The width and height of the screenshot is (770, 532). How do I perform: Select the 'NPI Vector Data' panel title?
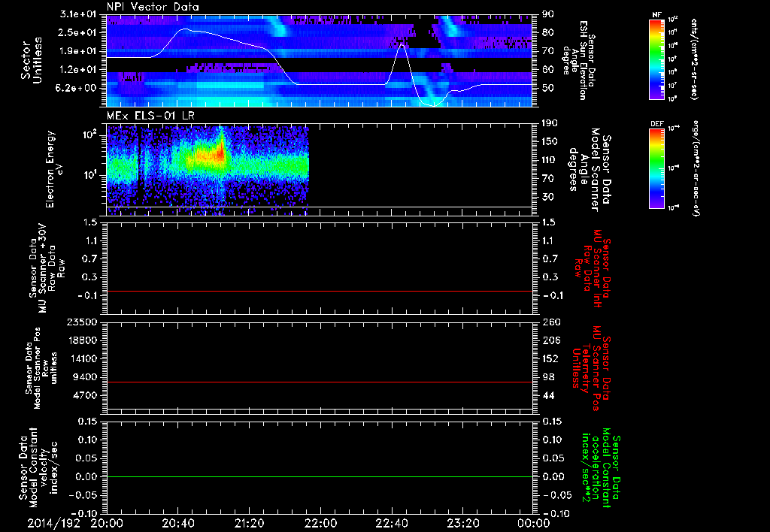coord(153,7)
